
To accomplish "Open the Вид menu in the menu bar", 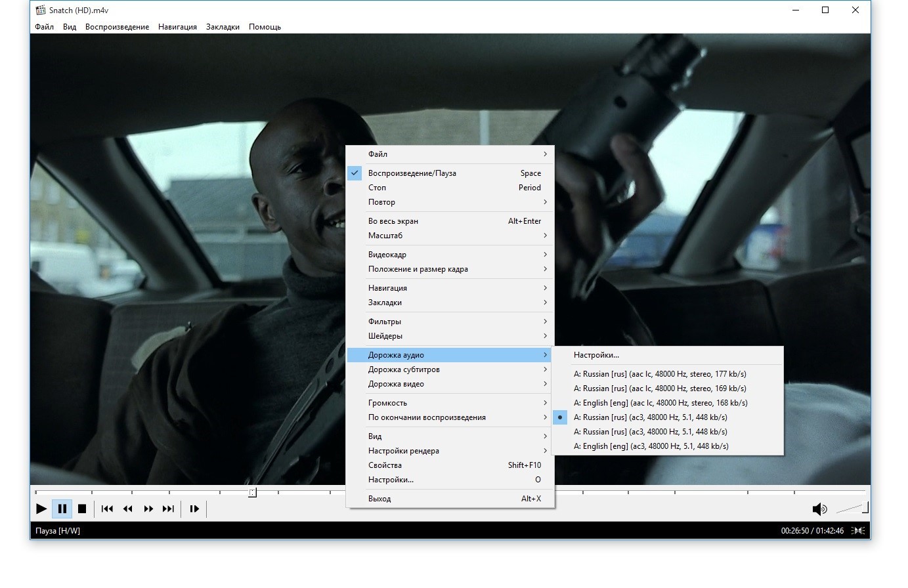I will 70,27.
